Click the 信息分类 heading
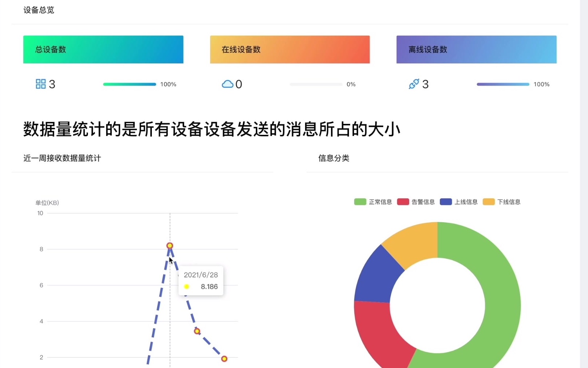This screenshot has width=588, height=368. (334, 158)
